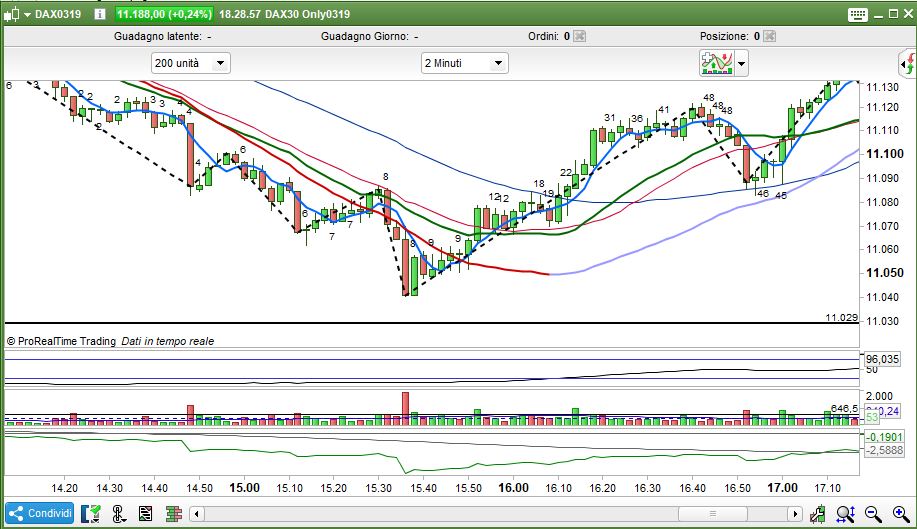Click the 646,5 volume value
Screen dimensions: 917x529
(844, 408)
